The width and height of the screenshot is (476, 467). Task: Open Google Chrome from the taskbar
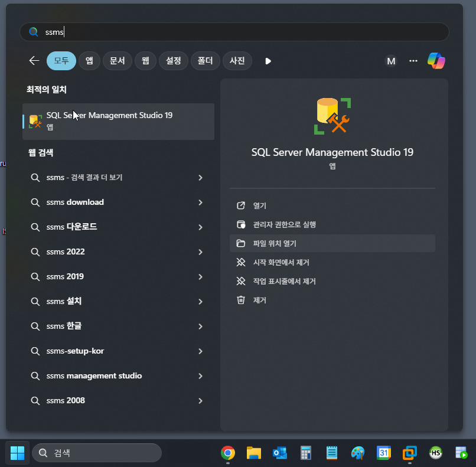click(228, 453)
